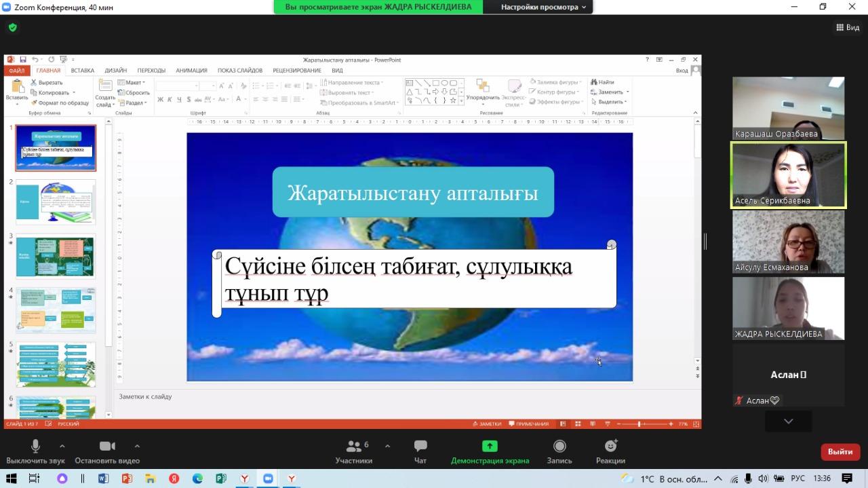Open the Participants list

click(x=354, y=452)
